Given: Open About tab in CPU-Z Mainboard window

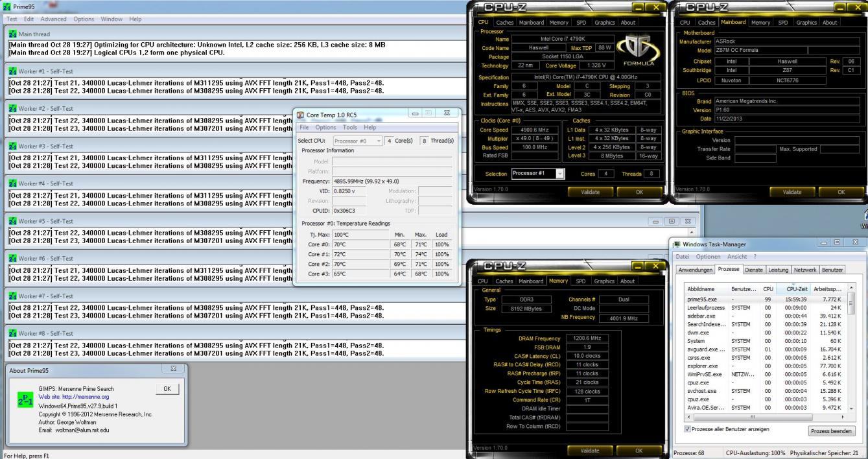Looking at the screenshot, I should pos(830,22).
